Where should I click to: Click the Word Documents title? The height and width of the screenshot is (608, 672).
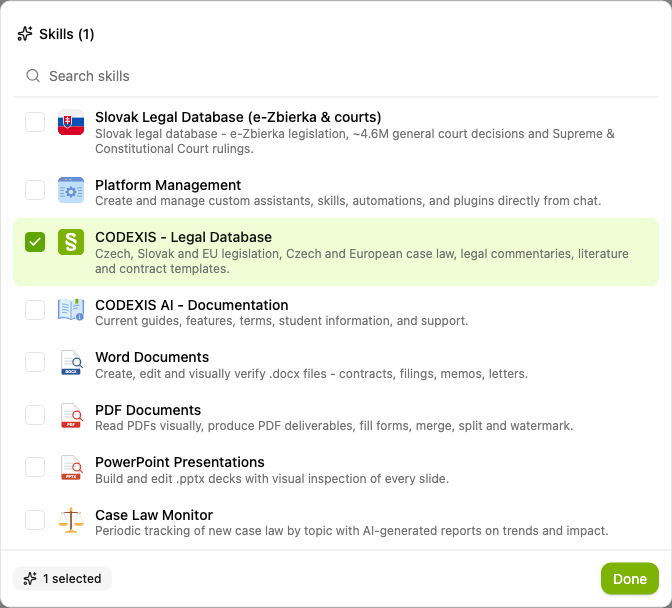point(152,357)
